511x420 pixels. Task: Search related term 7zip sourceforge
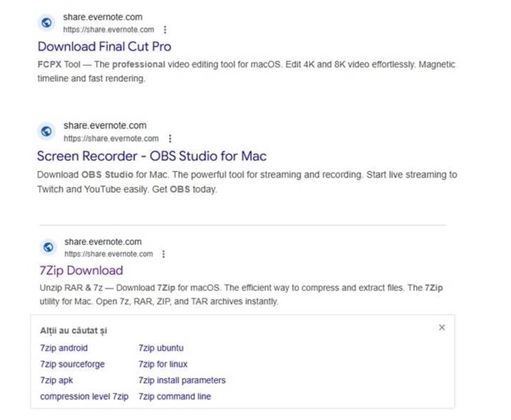pyautogui.click(x=72, y=364)
